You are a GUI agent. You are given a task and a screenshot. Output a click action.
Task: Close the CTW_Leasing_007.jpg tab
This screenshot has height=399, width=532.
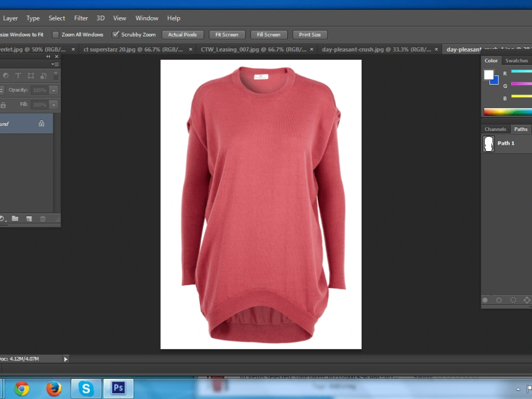pyautogui.click(x=312, y=49)
